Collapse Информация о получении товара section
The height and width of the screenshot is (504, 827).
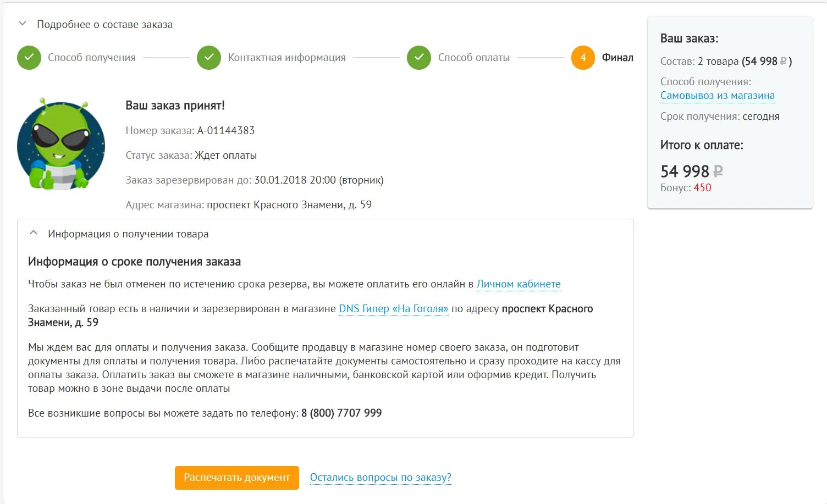(x=34, y=234)
